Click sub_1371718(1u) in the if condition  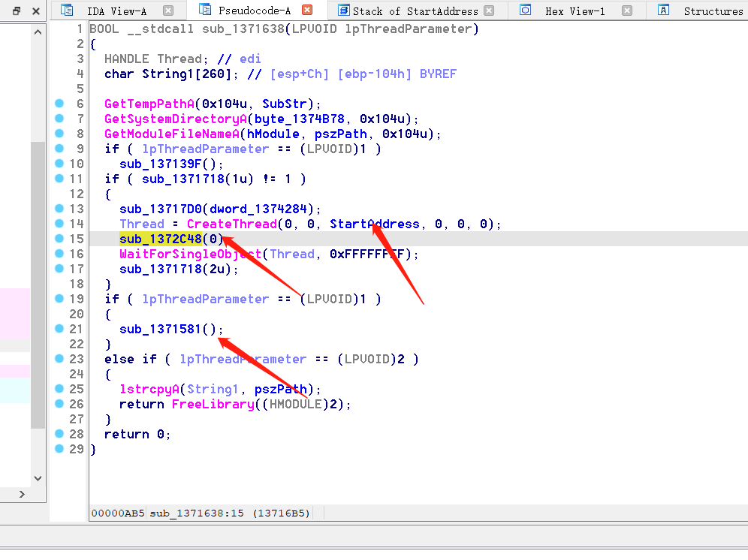click(x=198, y=179)
